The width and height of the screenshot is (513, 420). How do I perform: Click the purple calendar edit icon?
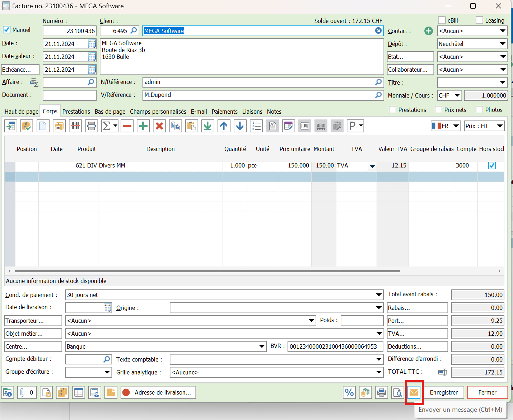point(289,126)
